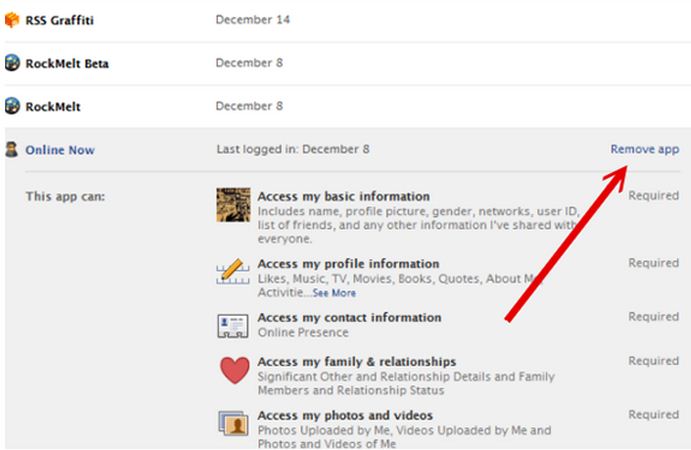
Task: Click the RockMelt app globe icon
Action: click(x=12, y=105)
